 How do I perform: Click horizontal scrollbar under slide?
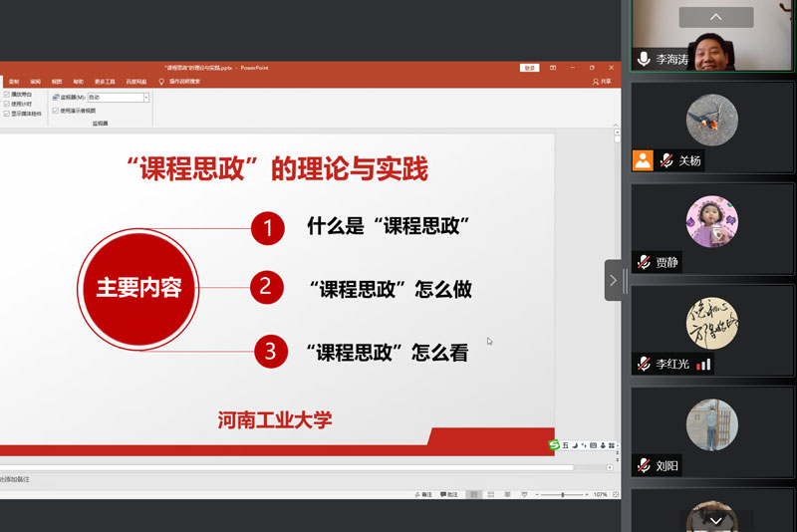pos(286,467)
